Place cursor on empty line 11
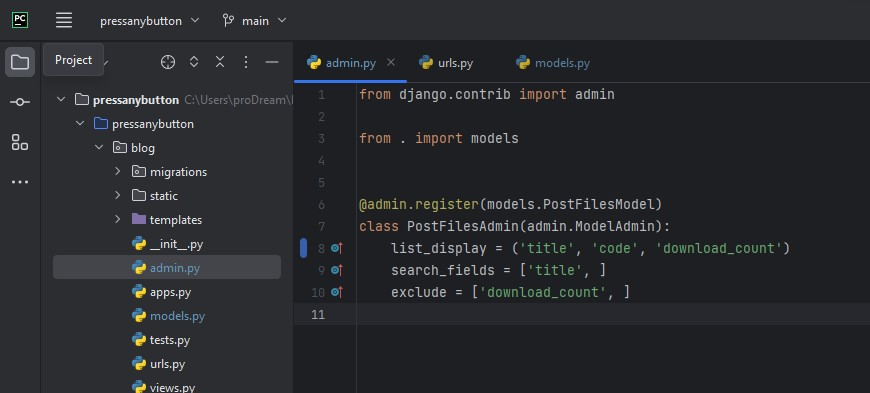The image size is (870, 393). (x=613, y=314)
